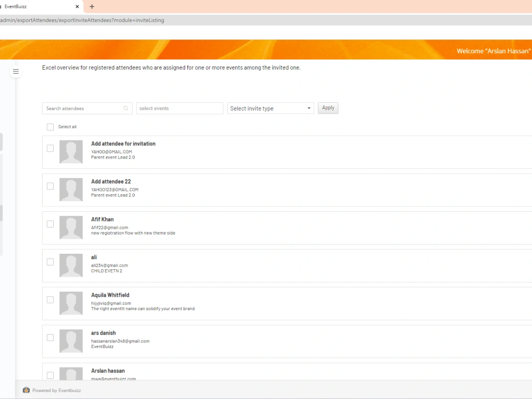Click the ars danish name

pyautogui.click(x=103, y=333)
